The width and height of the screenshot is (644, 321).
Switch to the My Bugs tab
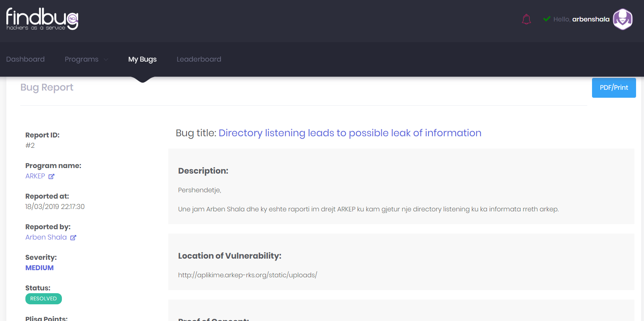pyautogui.click(x=142, y=59)
